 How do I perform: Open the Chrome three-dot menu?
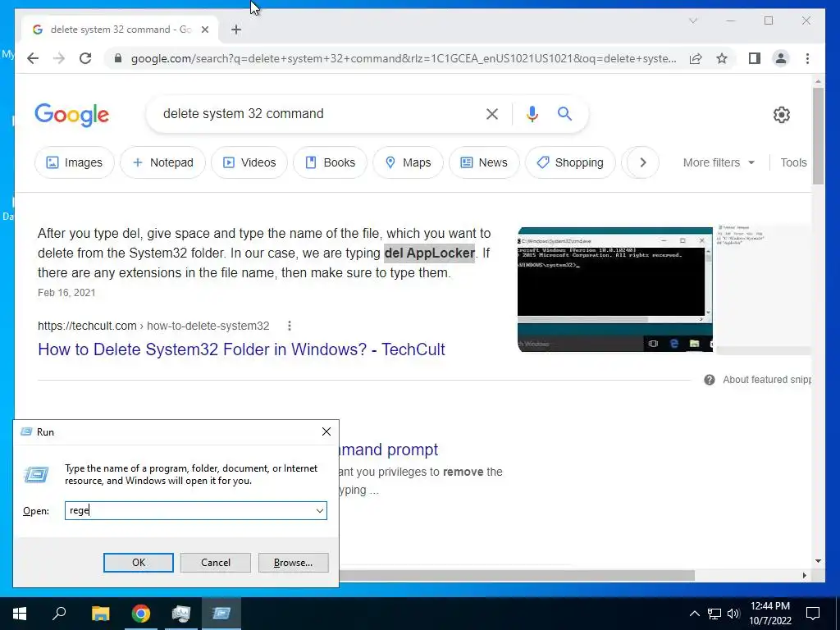coord(807,58)
